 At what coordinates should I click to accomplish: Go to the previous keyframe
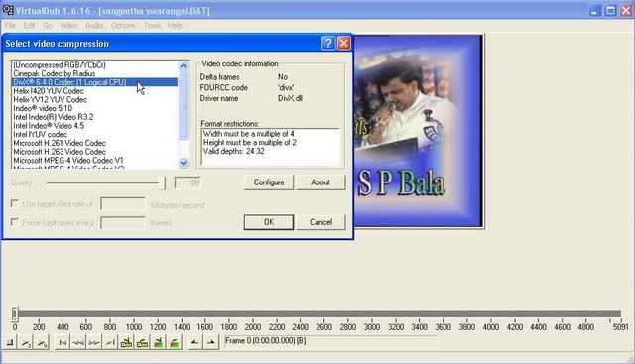click(x=126, y=342)
